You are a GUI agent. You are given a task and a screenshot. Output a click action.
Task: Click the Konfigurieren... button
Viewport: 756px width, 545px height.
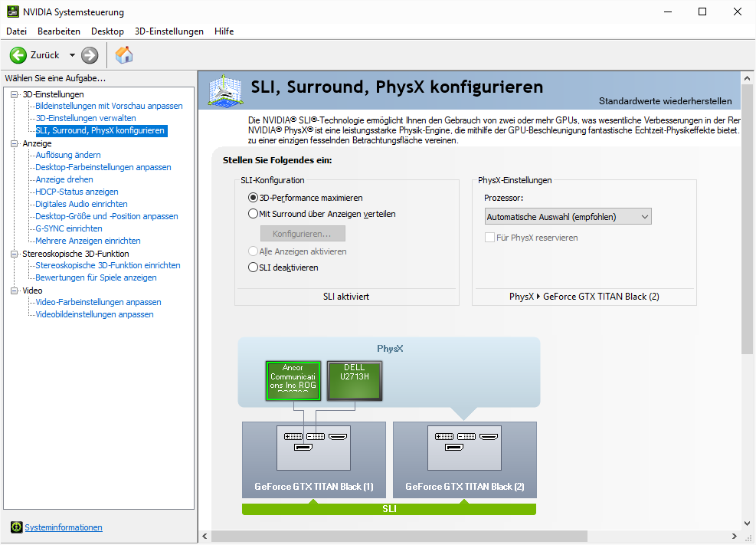pyautogui.click(x=303, y=234)
